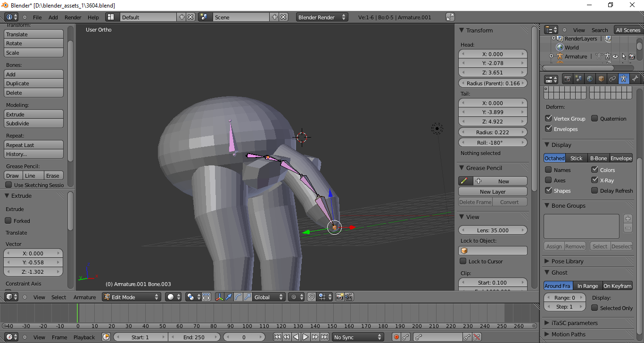Click the OpenGL render image camera icon
The height and width of the screenshot is (343, 644).
tap(339, 297)
